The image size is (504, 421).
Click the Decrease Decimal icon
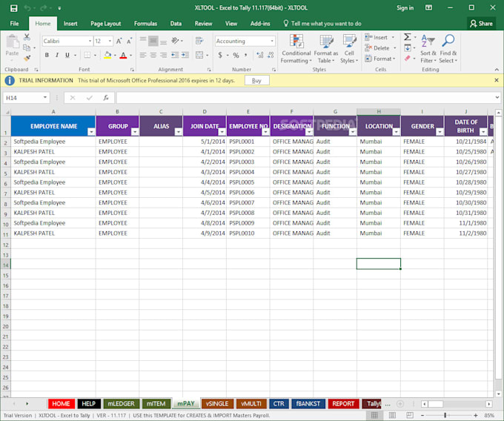271,55
